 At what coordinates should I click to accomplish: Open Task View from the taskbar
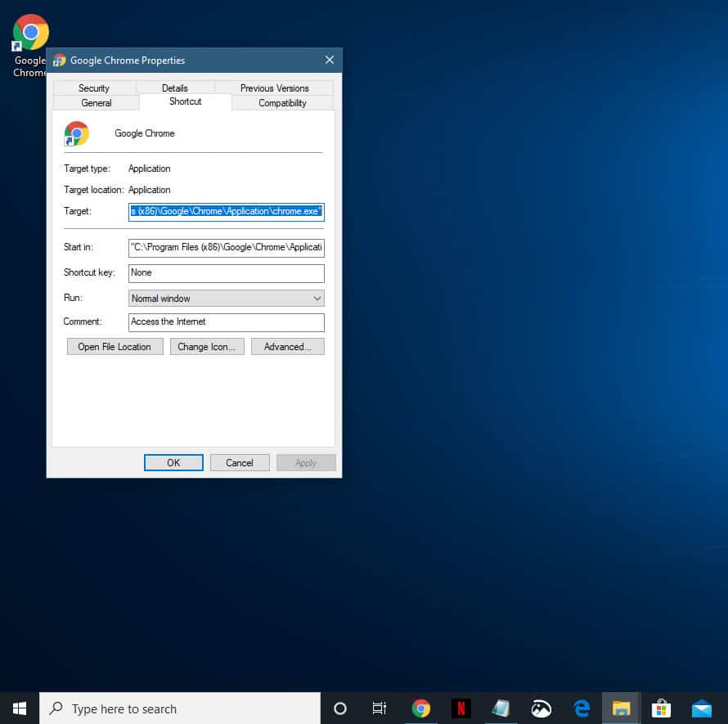coord(380,708)
